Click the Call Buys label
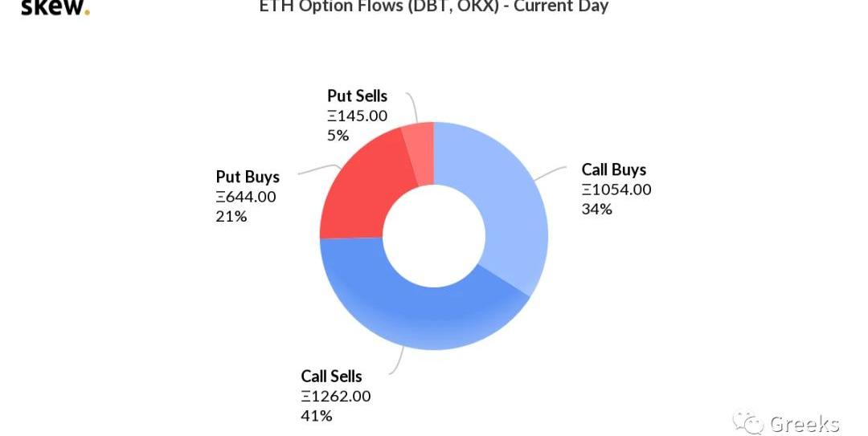The image size is (868, 436). [614, 169]
